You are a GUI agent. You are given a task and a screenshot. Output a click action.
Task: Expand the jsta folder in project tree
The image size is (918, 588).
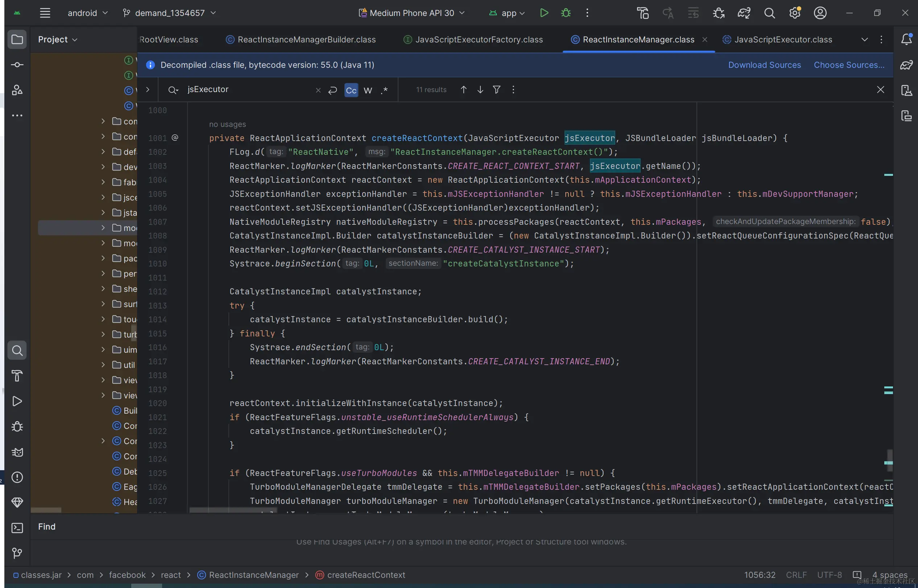pos(103,212)
